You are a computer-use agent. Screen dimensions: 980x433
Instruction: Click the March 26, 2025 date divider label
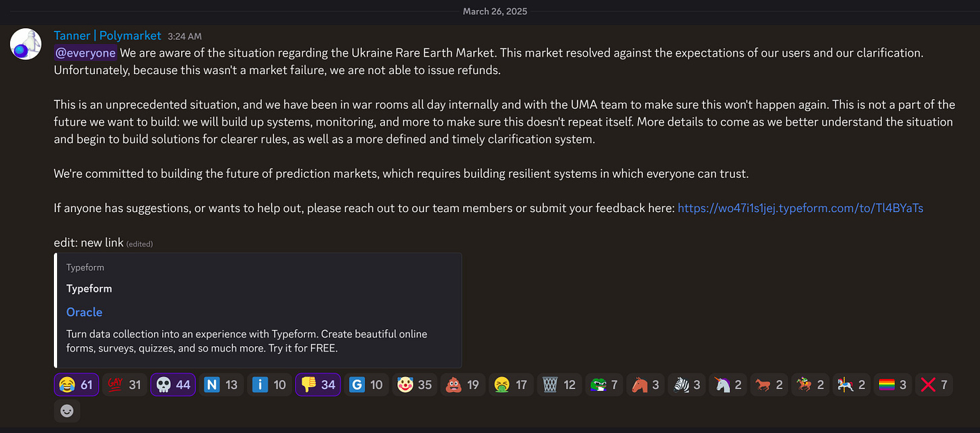point(495,11)
